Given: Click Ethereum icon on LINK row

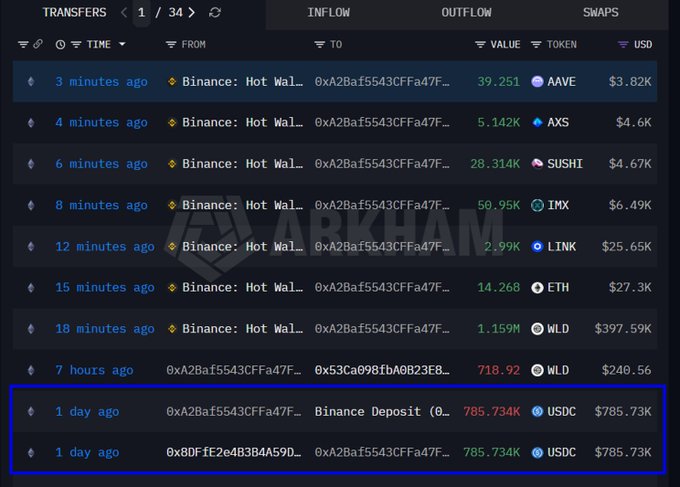Looking at the screenshot, I should click(x=31, y=246).
